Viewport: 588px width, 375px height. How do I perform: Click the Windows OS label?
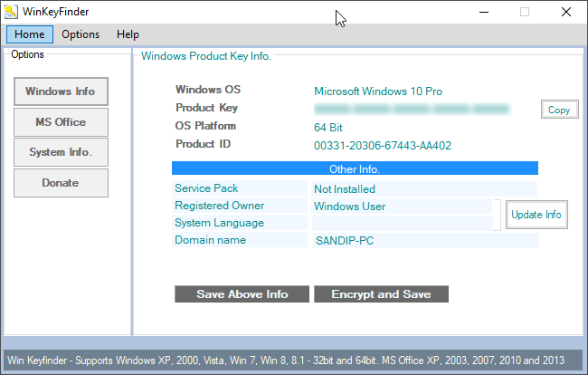click(x=208, y=90)
